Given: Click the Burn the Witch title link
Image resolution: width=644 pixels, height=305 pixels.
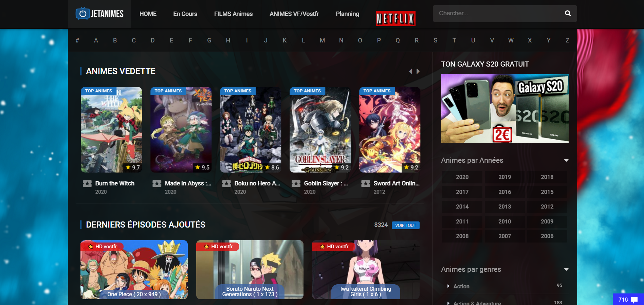Looking at the screenshot, I should [115, 183].
